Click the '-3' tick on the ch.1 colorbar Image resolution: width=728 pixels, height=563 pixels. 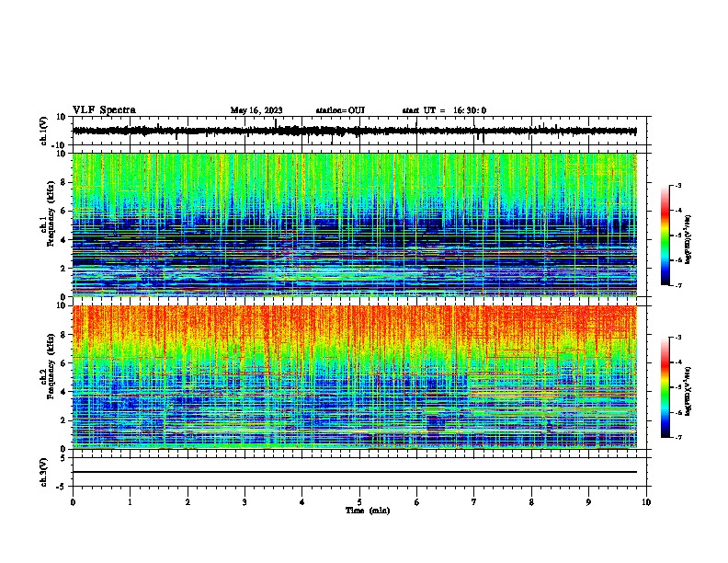point(678,185)
